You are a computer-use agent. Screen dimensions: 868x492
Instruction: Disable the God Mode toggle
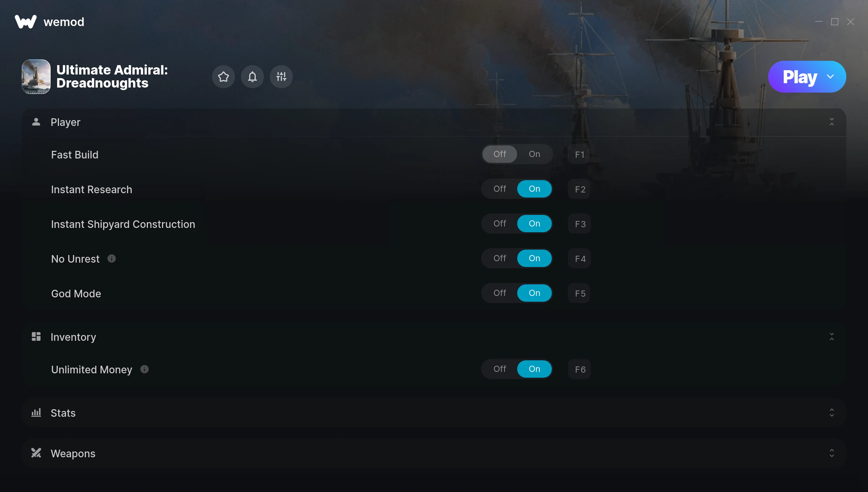(499, 293)
